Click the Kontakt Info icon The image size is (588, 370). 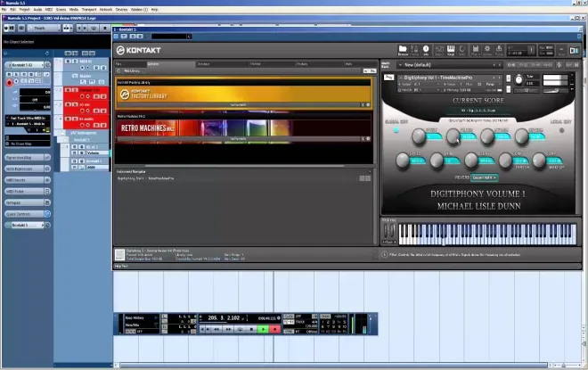pos(426,50)
